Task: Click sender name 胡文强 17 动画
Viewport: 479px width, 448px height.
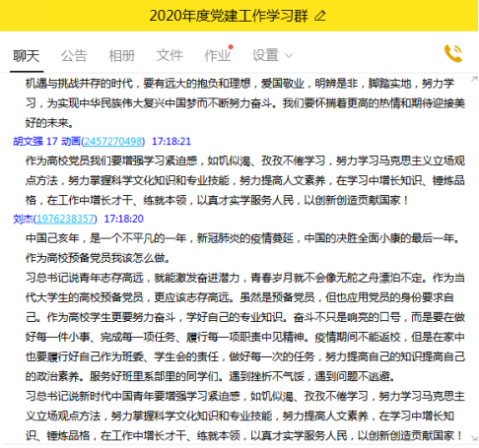Action: pos(46,142)
